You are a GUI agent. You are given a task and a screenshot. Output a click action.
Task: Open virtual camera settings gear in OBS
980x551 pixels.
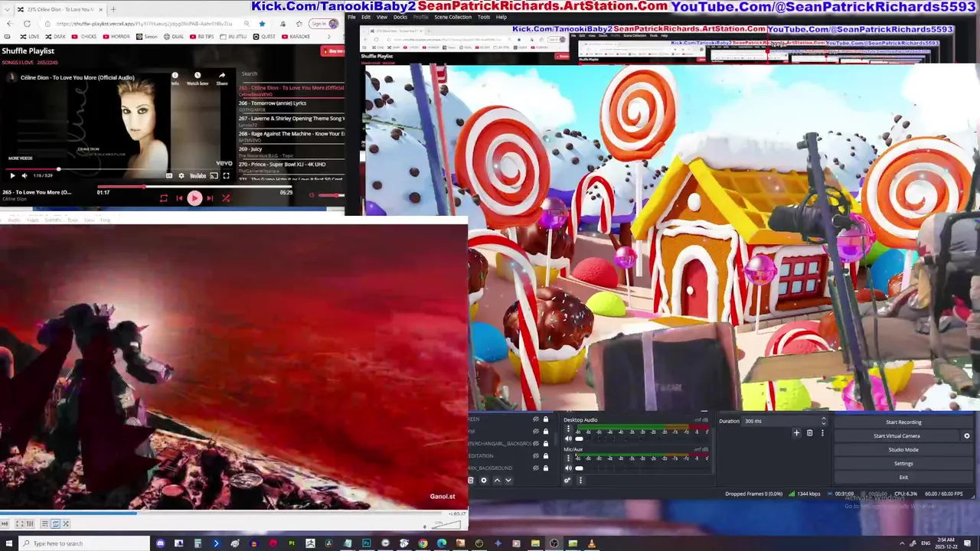point(966,436)
